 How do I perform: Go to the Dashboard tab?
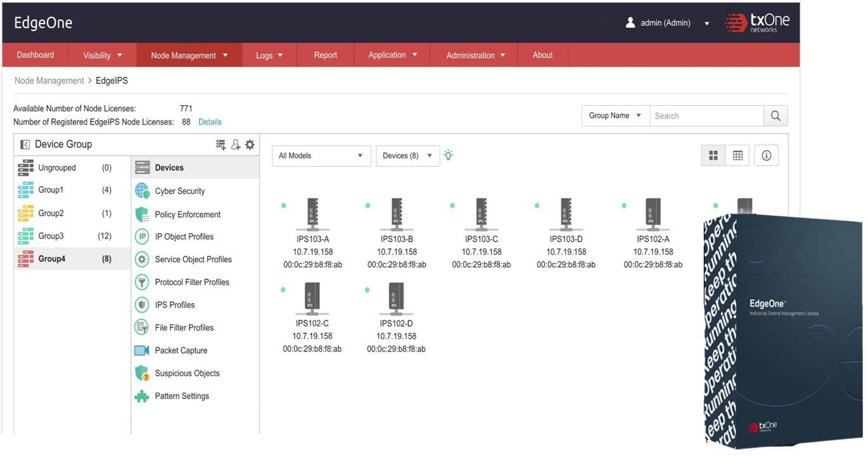pyautogui.click(x=35, y=55)
